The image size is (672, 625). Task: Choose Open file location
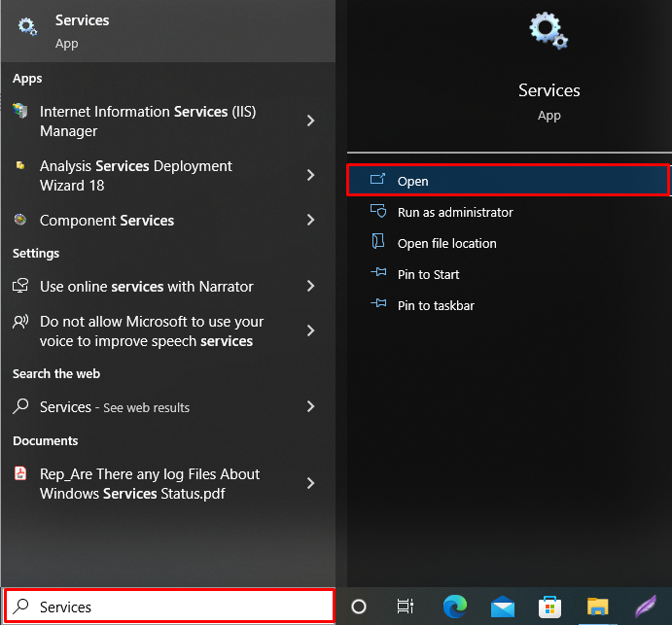pos(508,243)
